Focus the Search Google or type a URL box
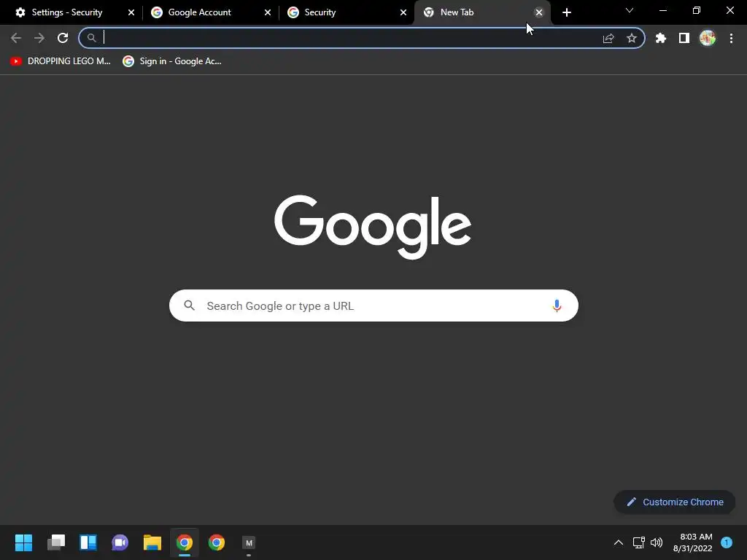Screen dimensions: 747x560 pyautogui.click(x=373, y=306)
